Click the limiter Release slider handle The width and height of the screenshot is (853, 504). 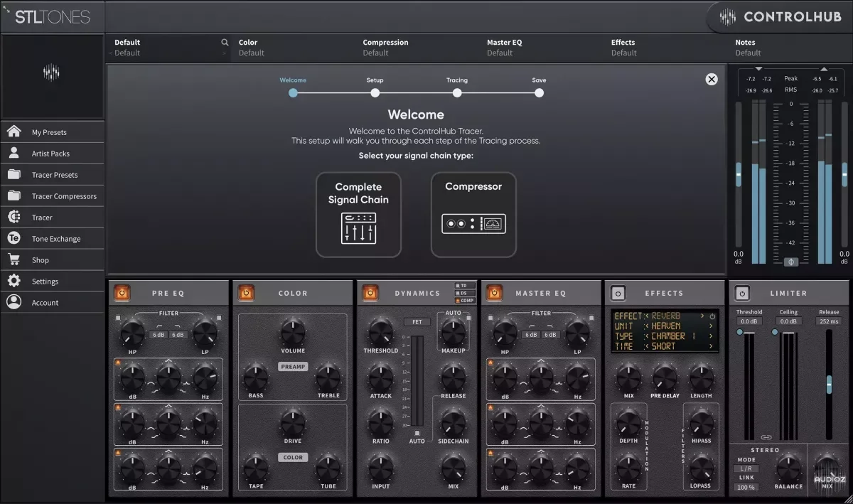[x=829, y=384]
